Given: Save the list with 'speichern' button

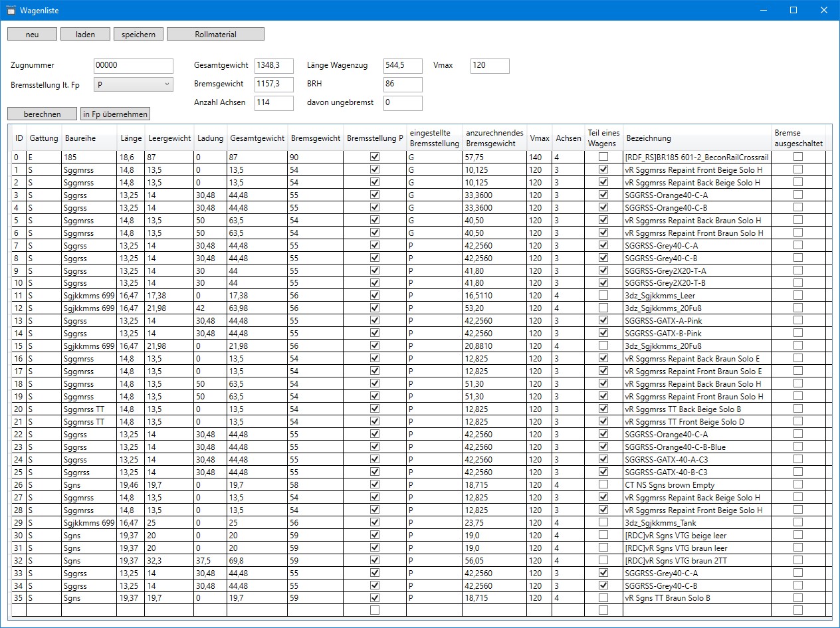Looking at the screenshot, I should pos(138,34).
